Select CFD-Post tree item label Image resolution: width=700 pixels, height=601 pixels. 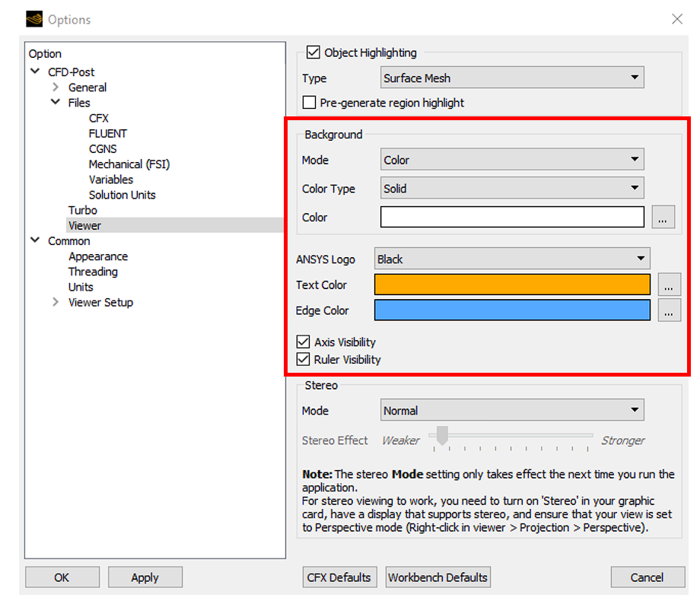pyautogui.click(x=71, y=72)
